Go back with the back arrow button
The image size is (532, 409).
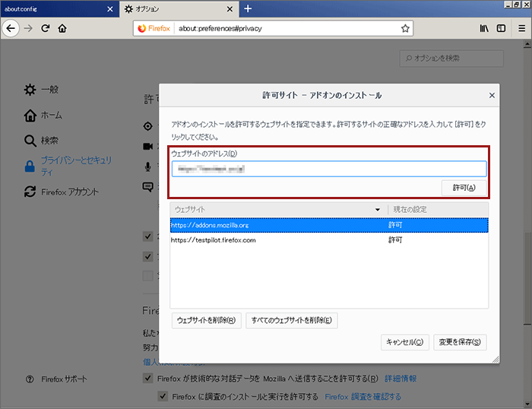[11, 28]
